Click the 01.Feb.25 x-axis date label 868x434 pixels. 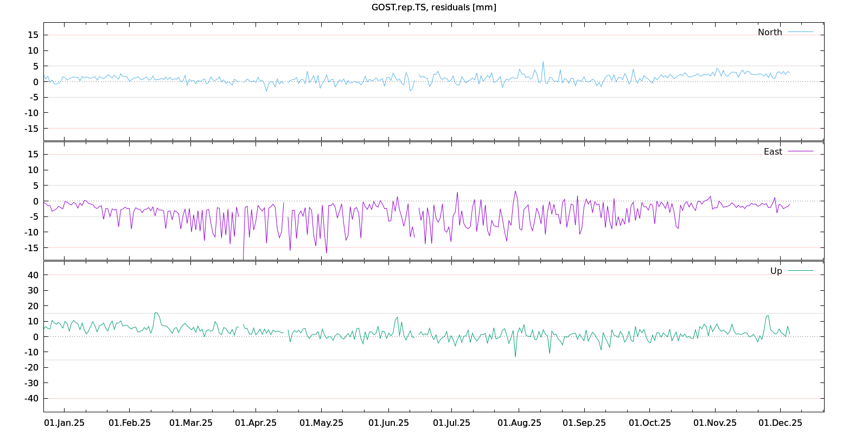pos(130,423)
